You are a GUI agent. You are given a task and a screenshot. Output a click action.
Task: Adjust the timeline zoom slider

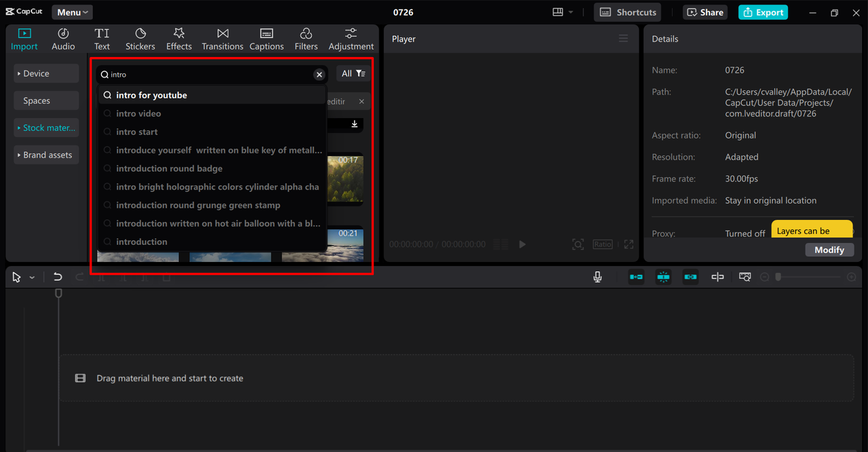[778, 277]
